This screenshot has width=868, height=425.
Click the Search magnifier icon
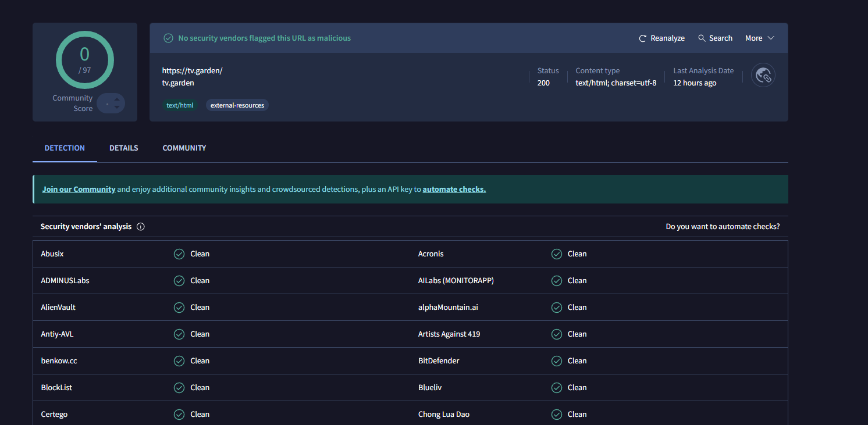point(702,38)
